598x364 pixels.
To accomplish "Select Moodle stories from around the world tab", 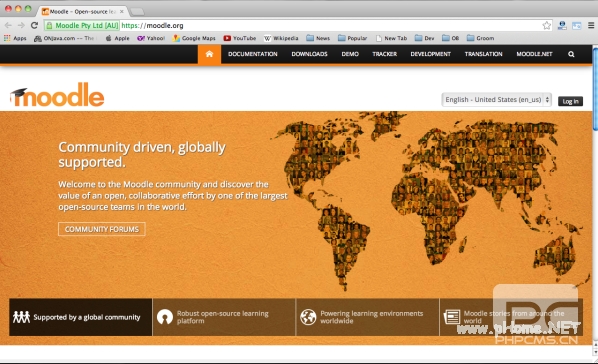I will [511, 317].
